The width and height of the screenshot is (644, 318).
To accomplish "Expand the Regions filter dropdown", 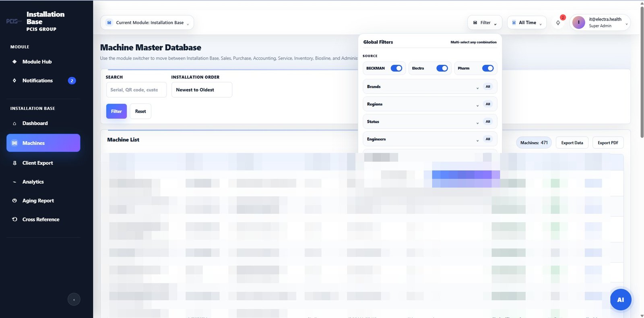I will pos(430,104).
